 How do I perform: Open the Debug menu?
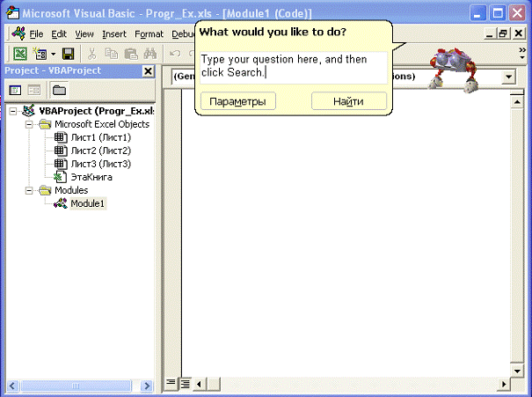[x=183, y=34]
